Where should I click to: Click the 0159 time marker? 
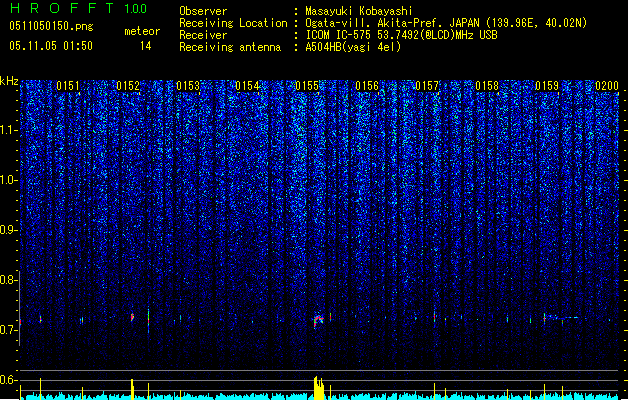tap(547, 86)
